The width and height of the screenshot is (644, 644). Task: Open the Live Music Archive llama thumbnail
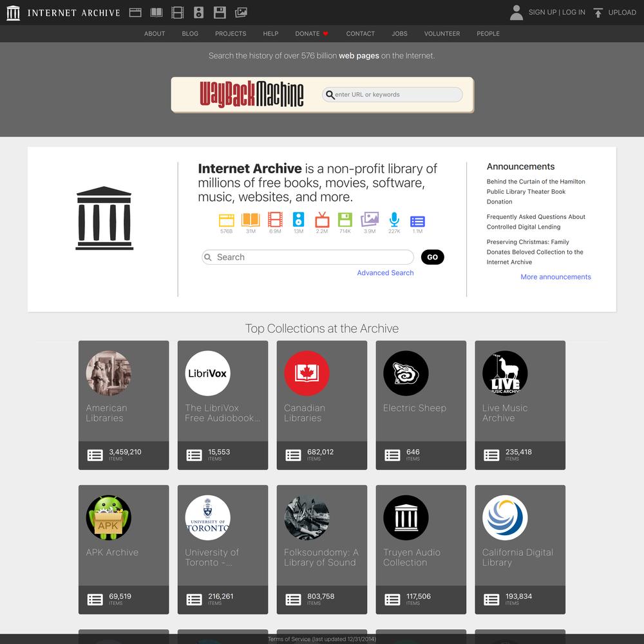[x=505, y=374]
